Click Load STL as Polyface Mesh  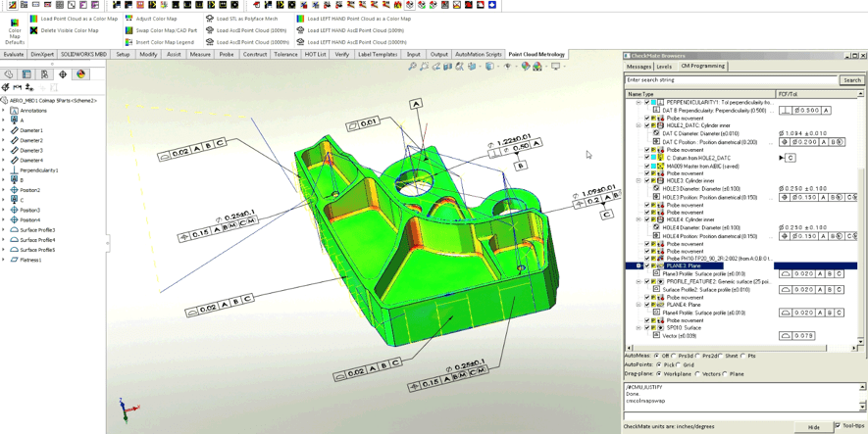(242, 19)
